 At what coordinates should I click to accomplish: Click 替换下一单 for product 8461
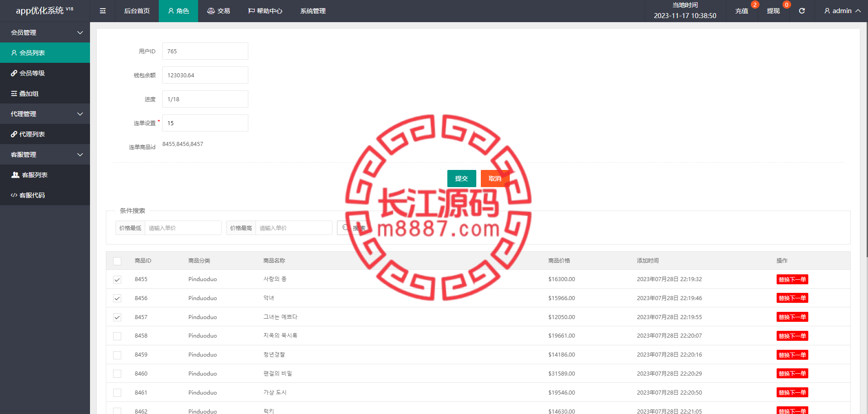(792, 392)
